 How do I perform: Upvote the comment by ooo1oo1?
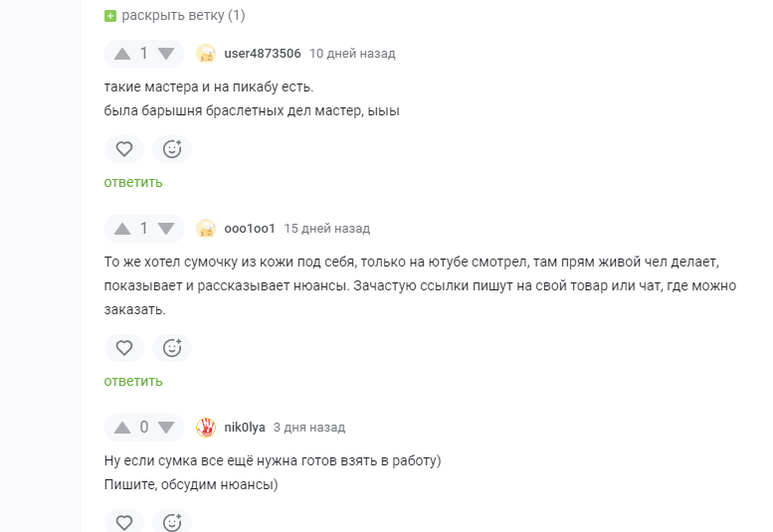pyautogui.click(x=122, y=229)
